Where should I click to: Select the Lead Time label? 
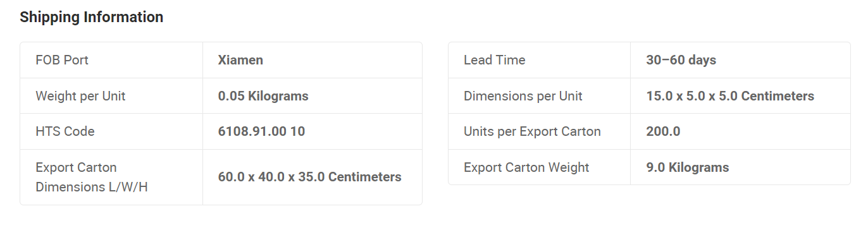click(495, 60)
